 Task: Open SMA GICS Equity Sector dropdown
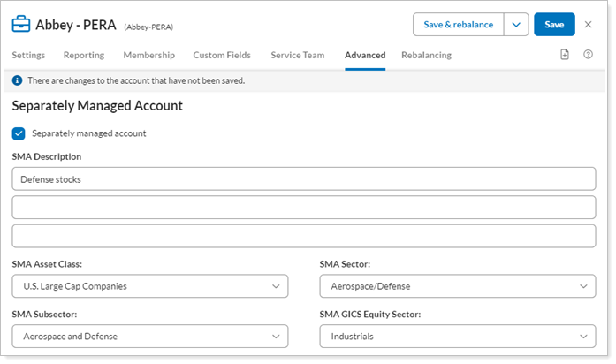coord(457,337)
